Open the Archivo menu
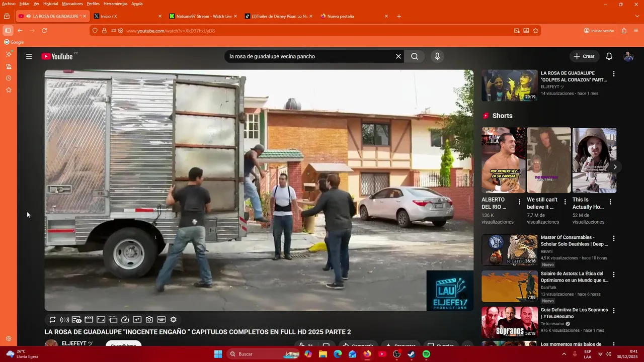This screenshot has height=362, width=644. point(9,4)
